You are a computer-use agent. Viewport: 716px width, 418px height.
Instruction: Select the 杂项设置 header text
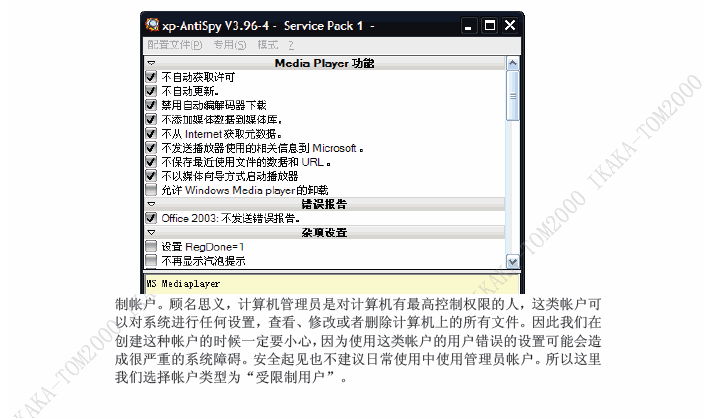pyautogui.click(x=324, y=233)
